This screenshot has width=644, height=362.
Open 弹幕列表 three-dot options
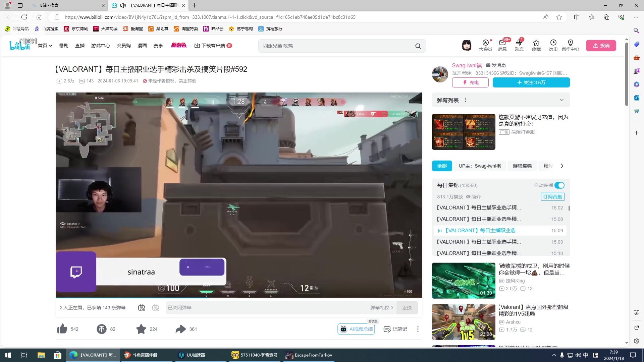coord(466,100)
